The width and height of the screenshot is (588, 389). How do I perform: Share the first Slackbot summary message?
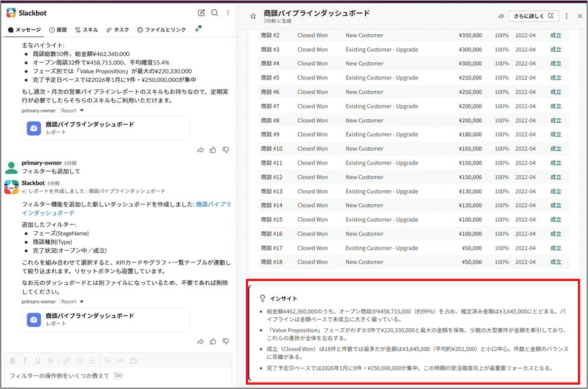point(200,151)
